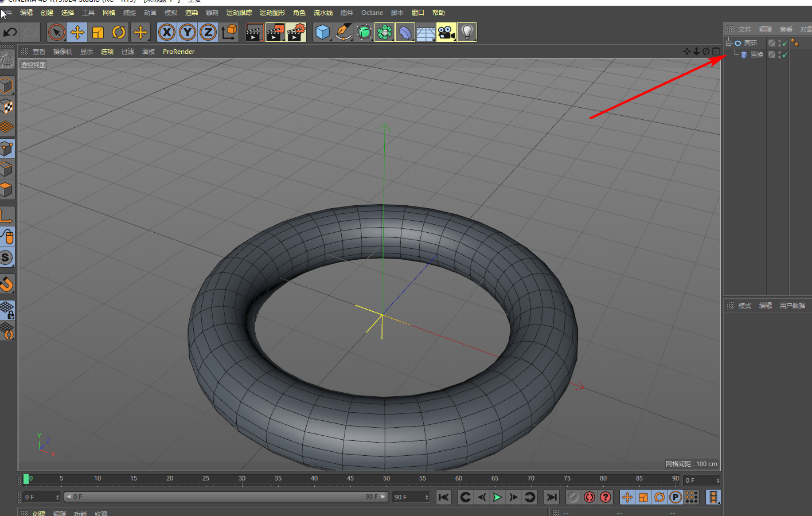Screen dimensions: 812x516
Task: Click the Undo arrow icon
Action: tap(10, 32)
